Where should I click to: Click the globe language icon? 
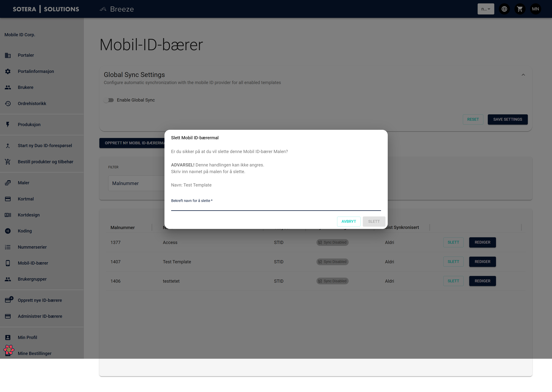(x=504, y=9)
